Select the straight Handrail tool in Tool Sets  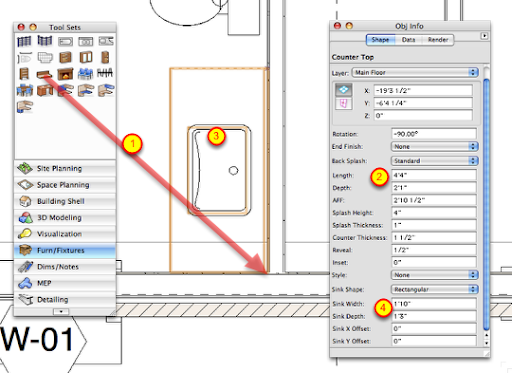pyautogui.click(x=24, y=41)
